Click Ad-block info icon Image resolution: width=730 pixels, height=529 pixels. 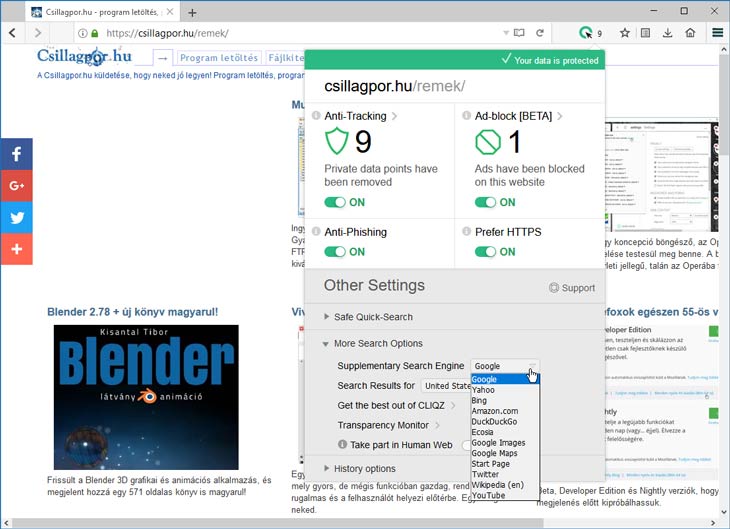(466, 115)
